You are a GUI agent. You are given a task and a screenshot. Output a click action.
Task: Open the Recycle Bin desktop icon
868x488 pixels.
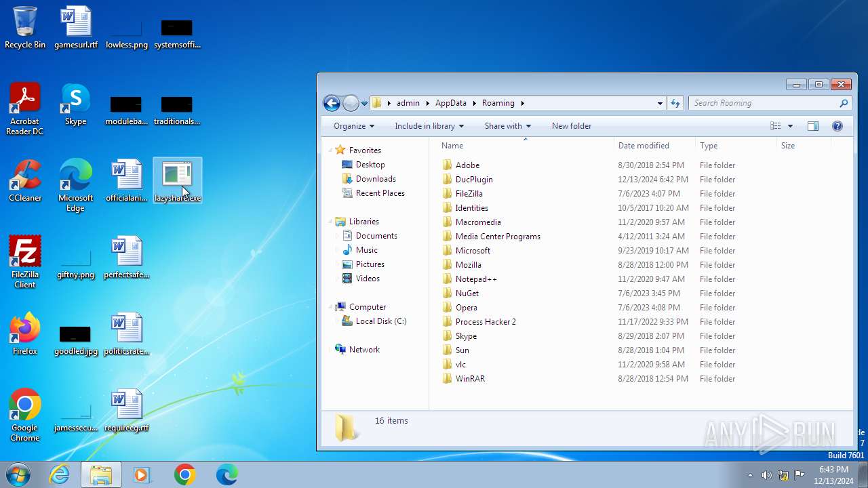click(x=25, y=28)
